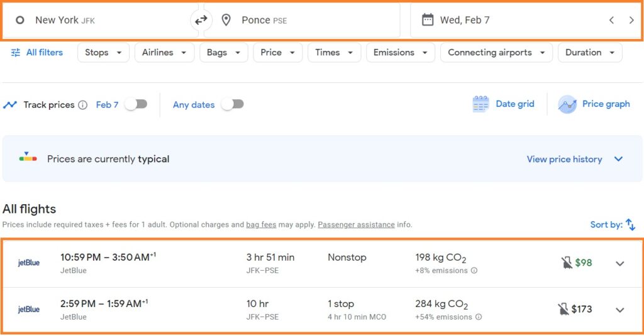
Task: Click the Sort by label
Action: 606,224
